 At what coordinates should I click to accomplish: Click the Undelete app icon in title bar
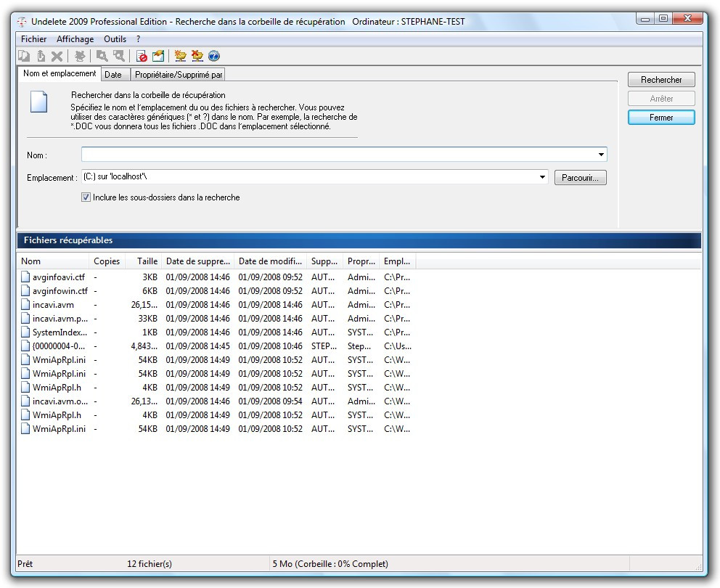click(x=22, y=21)
